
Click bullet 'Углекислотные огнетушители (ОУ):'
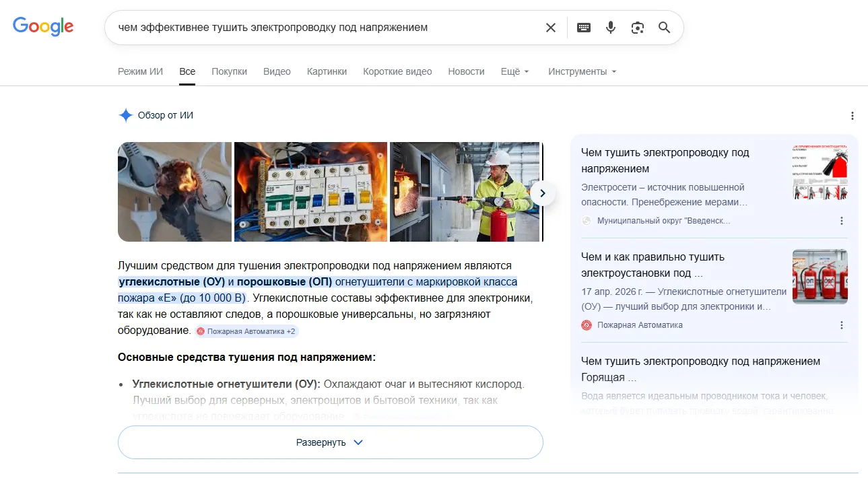[x=226, y=384]
